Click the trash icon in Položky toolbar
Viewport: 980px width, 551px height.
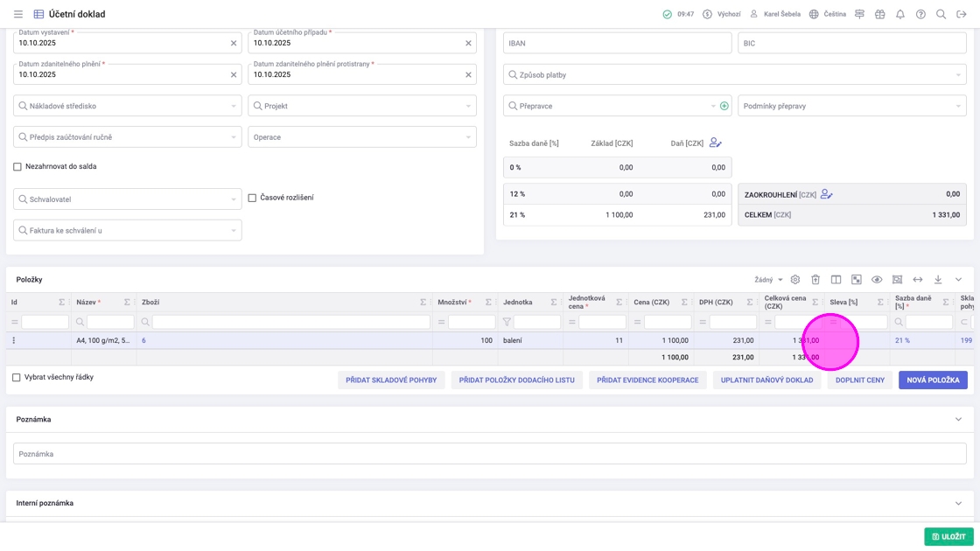[815, 280]
